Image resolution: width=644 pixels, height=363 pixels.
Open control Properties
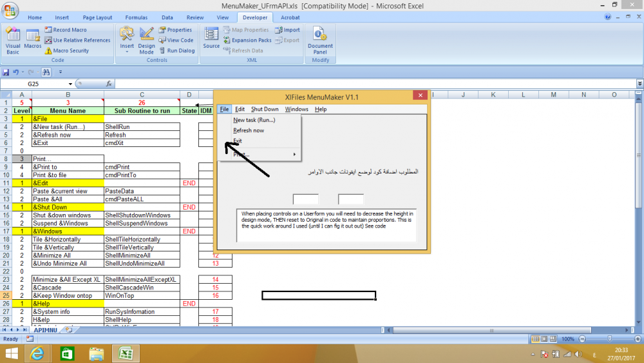[175, 30]
